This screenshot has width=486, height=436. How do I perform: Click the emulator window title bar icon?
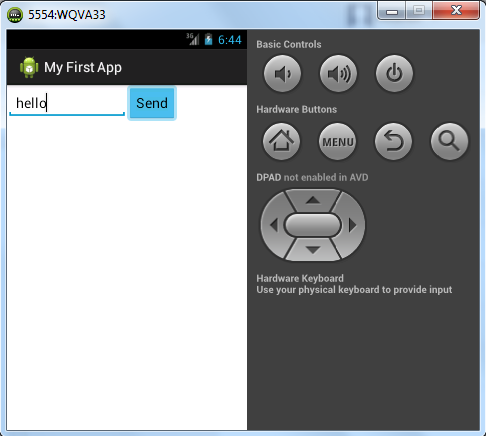point(15,15)
